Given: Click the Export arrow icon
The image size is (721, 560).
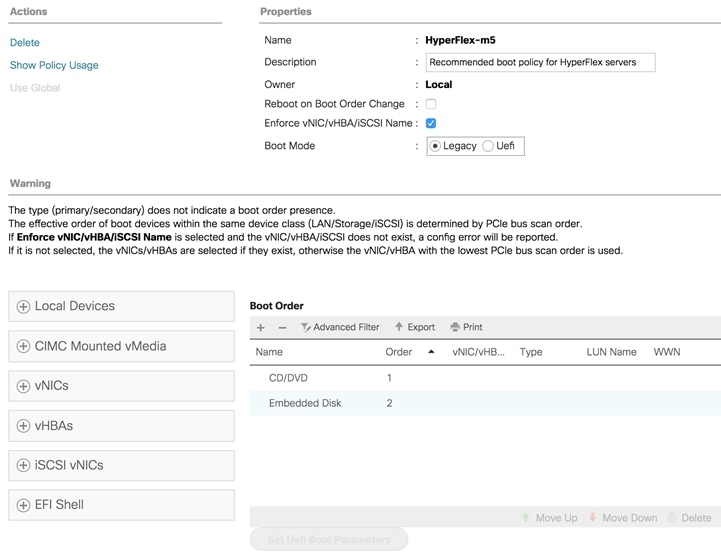Looking at the screenshot, I should coord(399,327).
